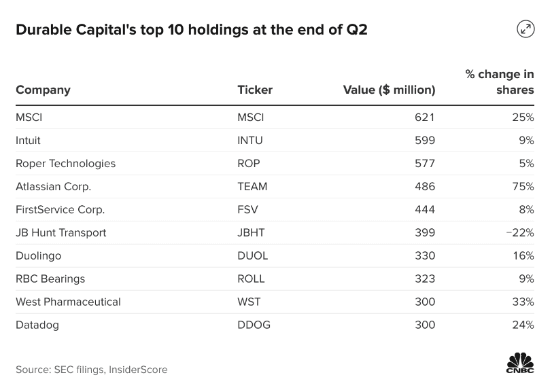
Task: Click the Atlassian Corp. company name
Action: pyautogui.click(x=53, y=187)
